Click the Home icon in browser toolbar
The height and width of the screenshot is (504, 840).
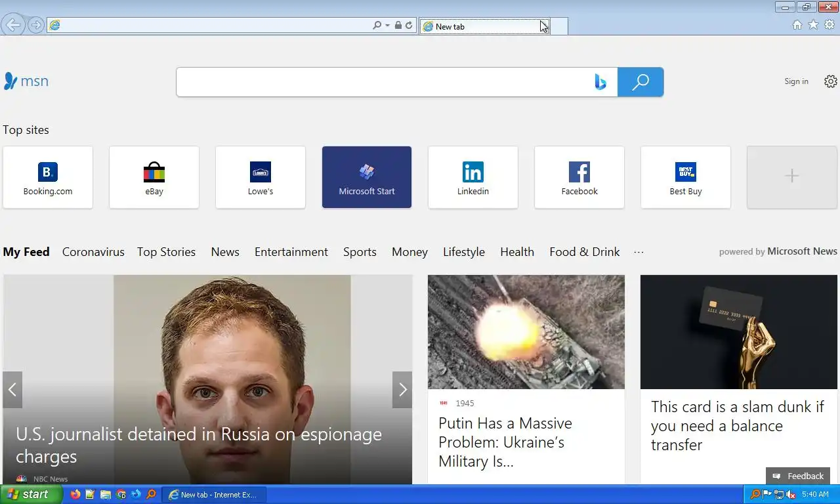(797, 25)
